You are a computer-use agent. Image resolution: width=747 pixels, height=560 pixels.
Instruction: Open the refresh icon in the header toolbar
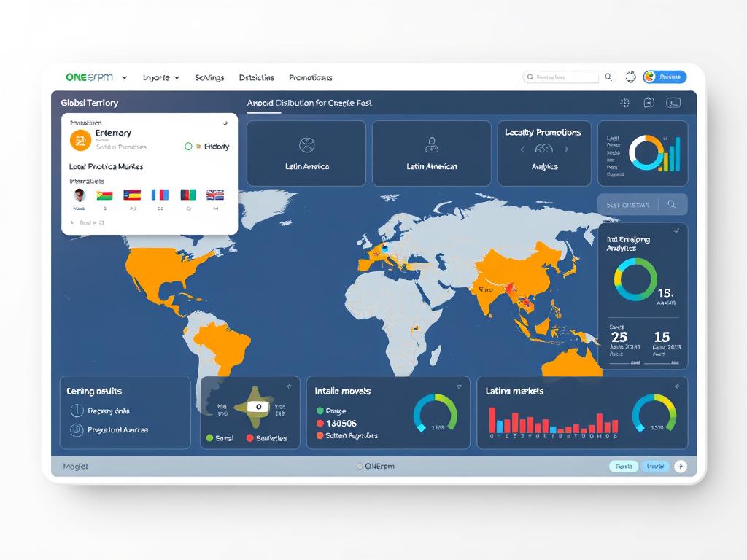click(625, 103)
